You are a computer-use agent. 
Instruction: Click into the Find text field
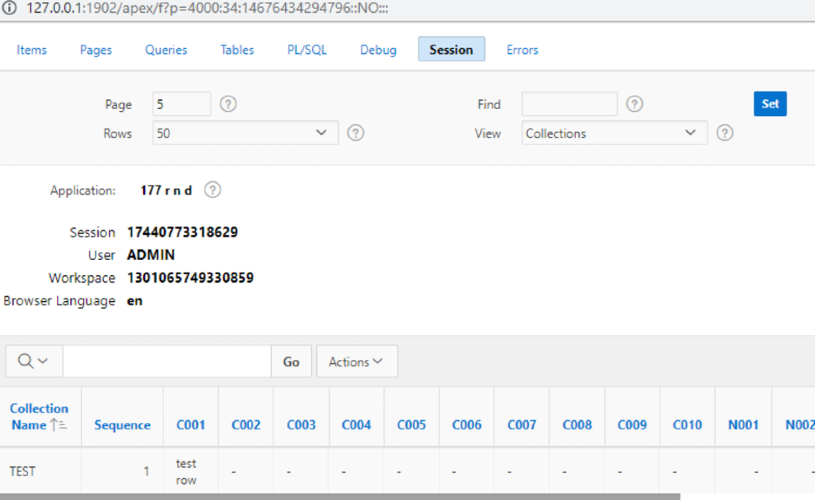569,104
